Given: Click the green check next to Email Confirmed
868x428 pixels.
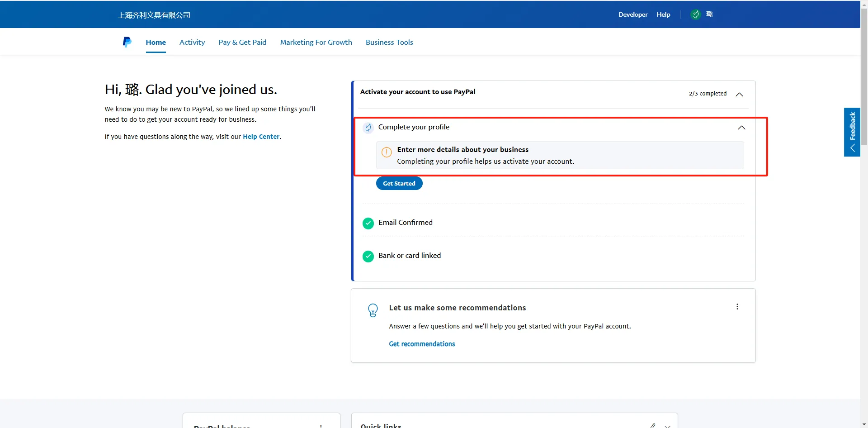Looking at the screenshot, I should [368, 223].
